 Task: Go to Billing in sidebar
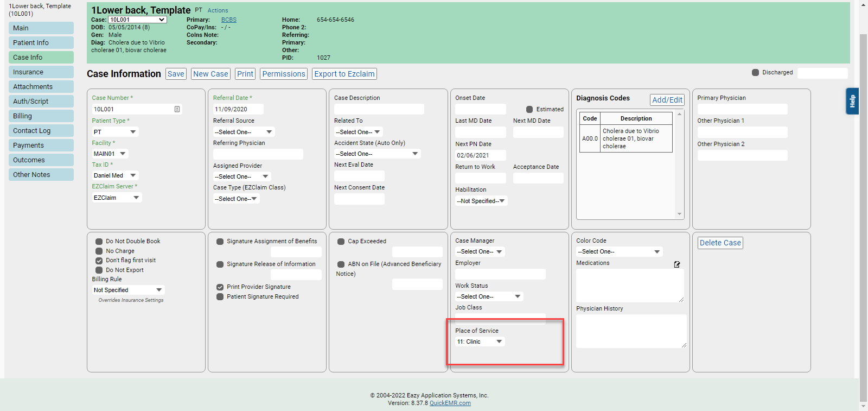(41, 116)
